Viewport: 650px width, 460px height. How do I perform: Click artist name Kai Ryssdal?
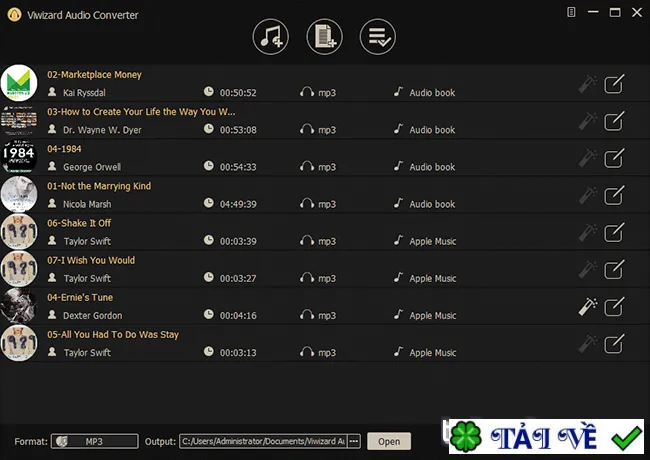[84, 93]
